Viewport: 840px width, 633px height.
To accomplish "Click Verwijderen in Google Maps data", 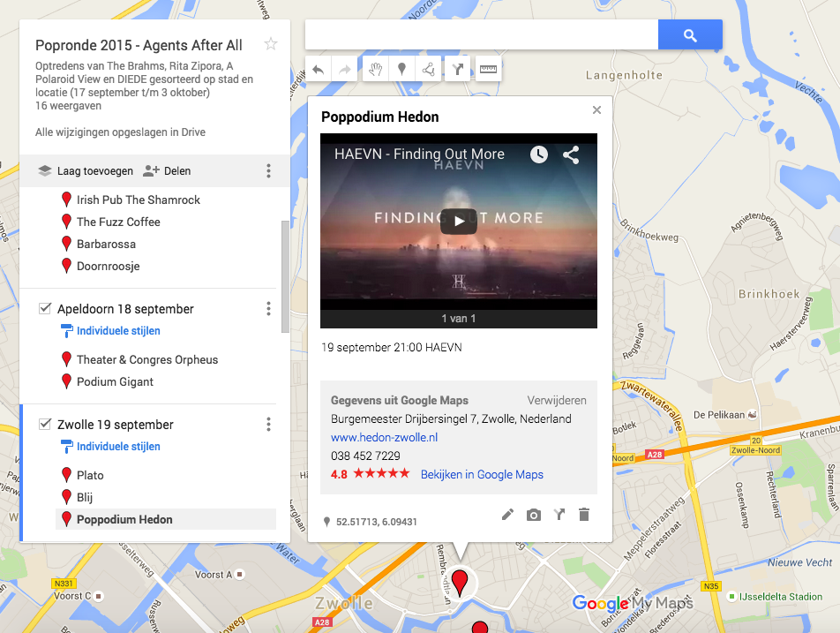I will (x=557, y=401).
